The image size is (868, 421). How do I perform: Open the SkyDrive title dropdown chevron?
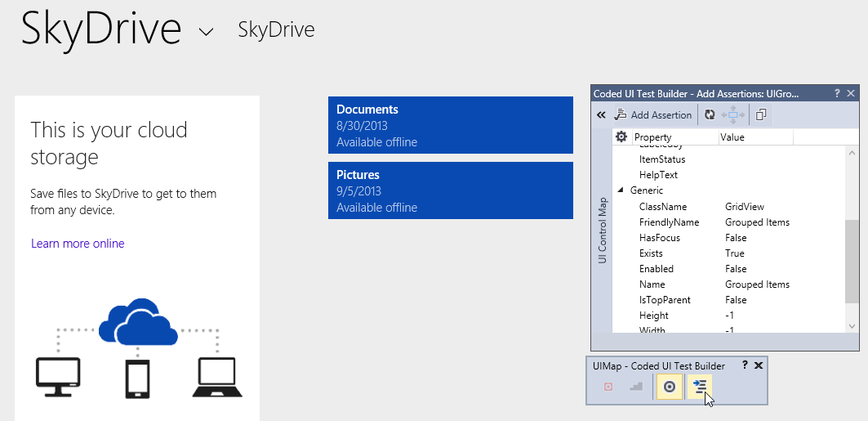tap(207, 32)
